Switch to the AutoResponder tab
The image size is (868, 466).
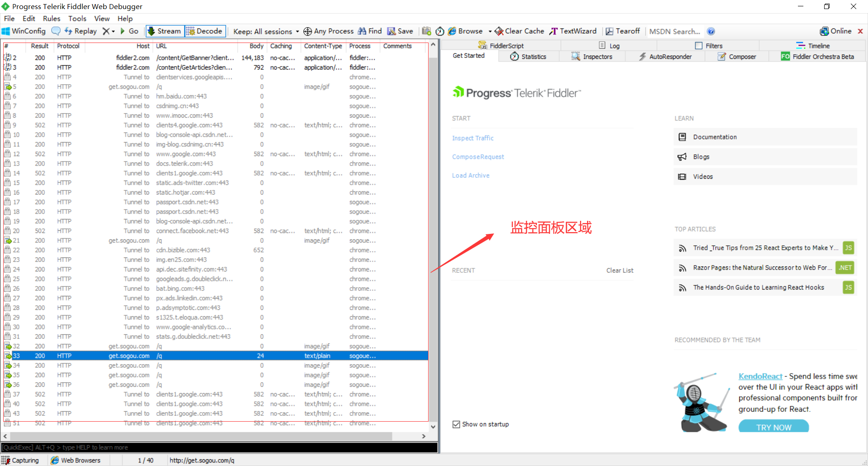[665, 57]
